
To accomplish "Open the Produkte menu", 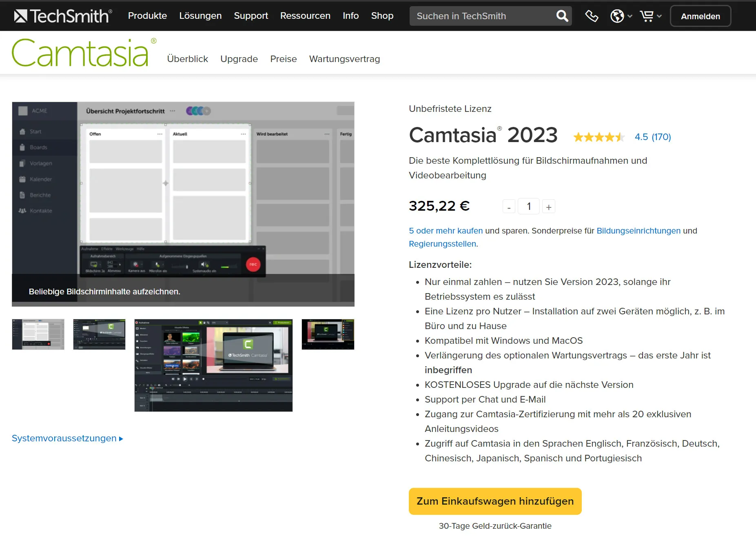I will coord(147,16).
